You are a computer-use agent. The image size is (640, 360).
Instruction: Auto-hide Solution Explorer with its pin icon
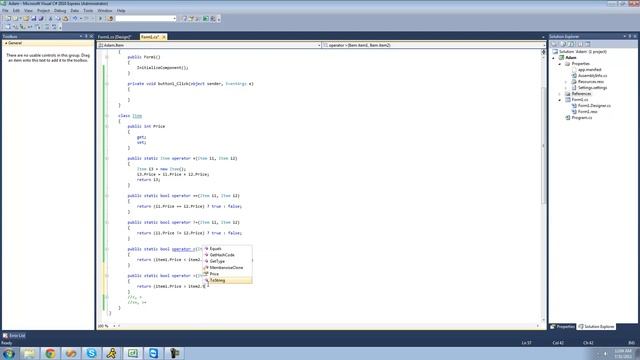[630, 36]
